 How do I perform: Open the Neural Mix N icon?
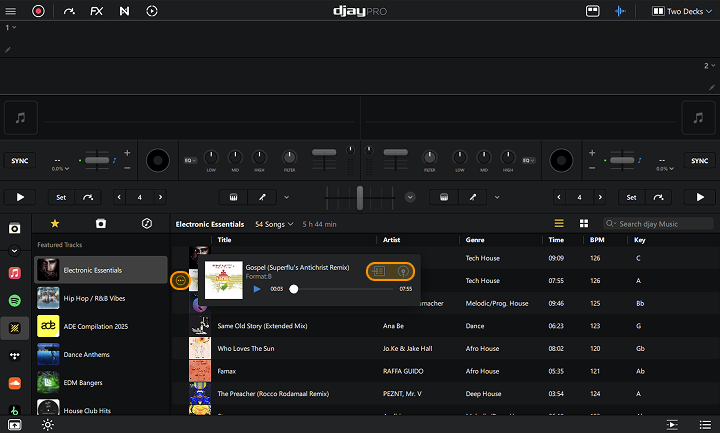124,11
